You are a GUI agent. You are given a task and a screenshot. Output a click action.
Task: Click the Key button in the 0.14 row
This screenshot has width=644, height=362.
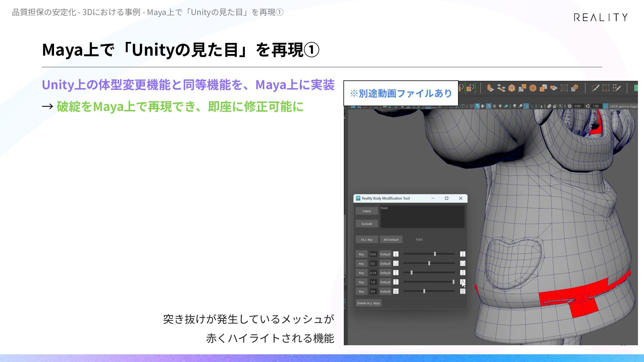click(x=361, y=273)
